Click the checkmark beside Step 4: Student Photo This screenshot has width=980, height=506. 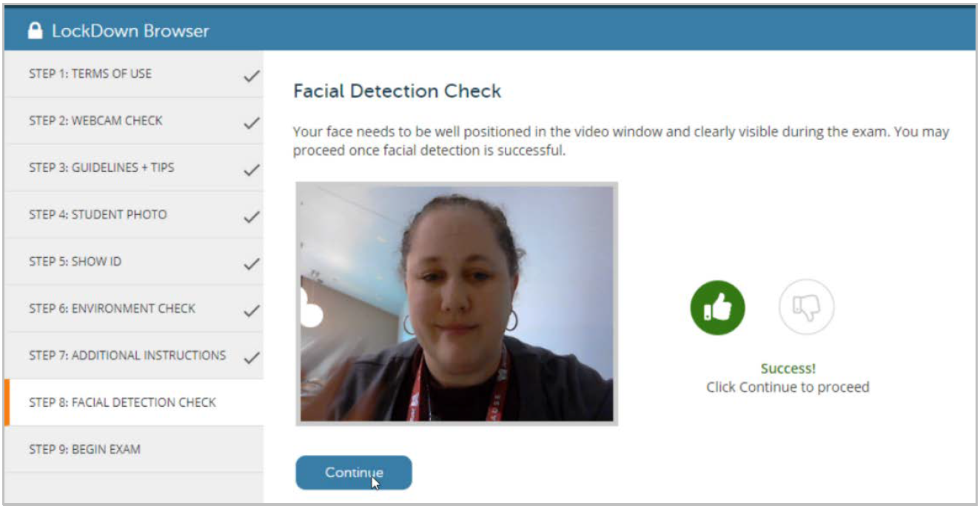252,214
